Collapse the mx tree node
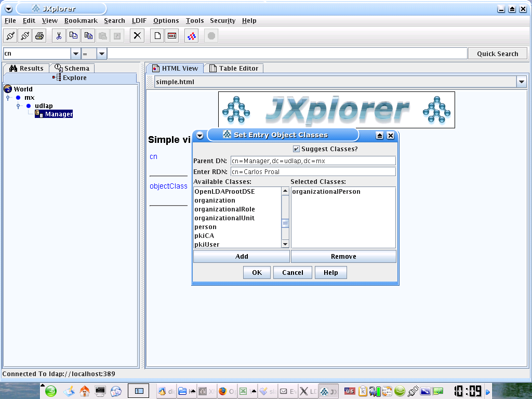532x399 pixels. pos(8,98)
